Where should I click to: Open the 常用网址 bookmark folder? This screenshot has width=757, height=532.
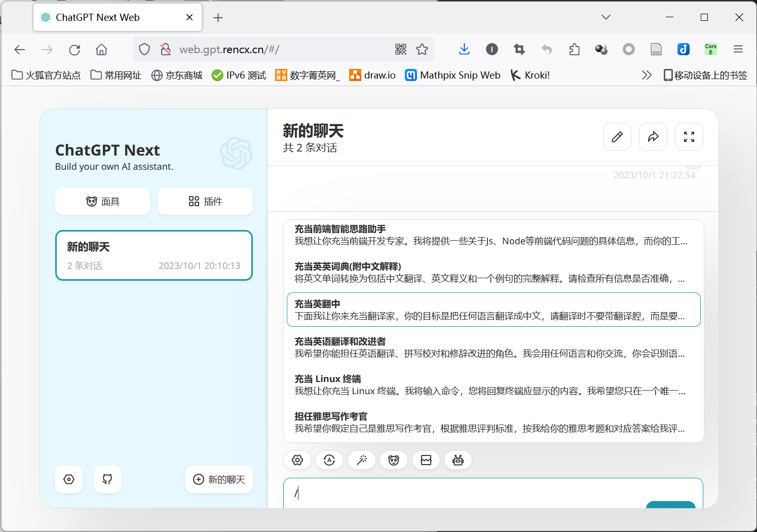point(116,75)
